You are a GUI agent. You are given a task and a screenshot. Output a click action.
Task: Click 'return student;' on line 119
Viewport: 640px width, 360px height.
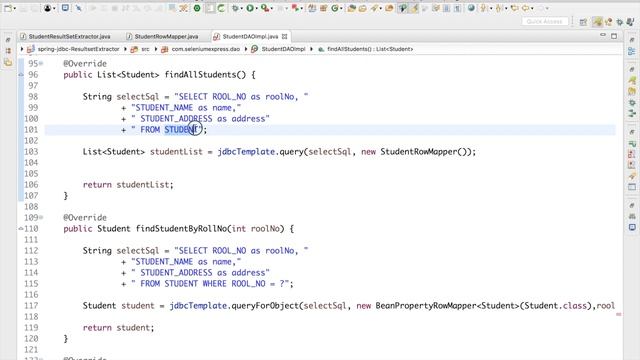point(118,328)
